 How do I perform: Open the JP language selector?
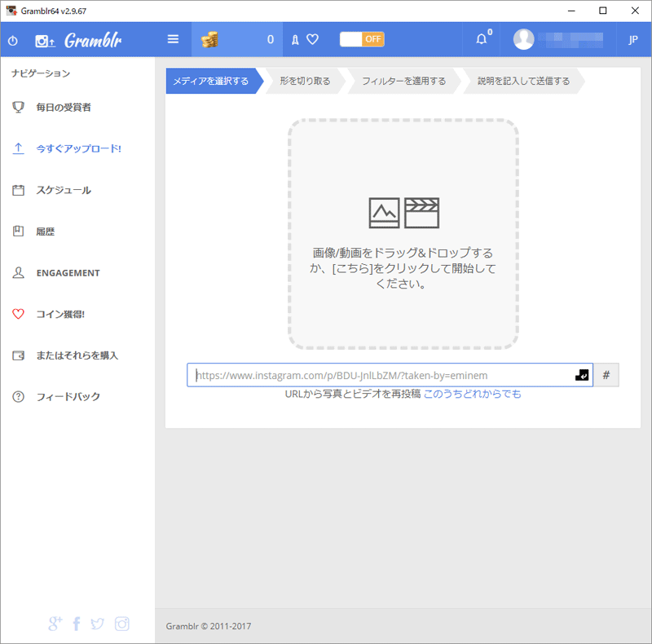632,39
